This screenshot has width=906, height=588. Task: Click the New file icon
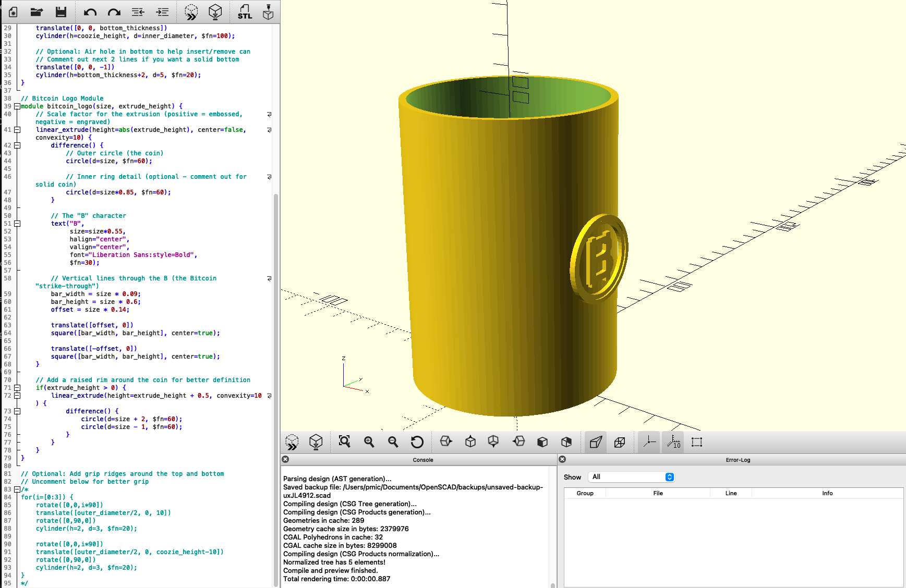(13, 12)
